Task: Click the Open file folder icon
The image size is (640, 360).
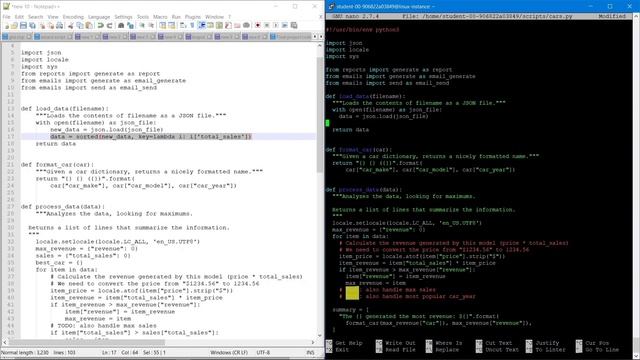Action: pos(14,25)
